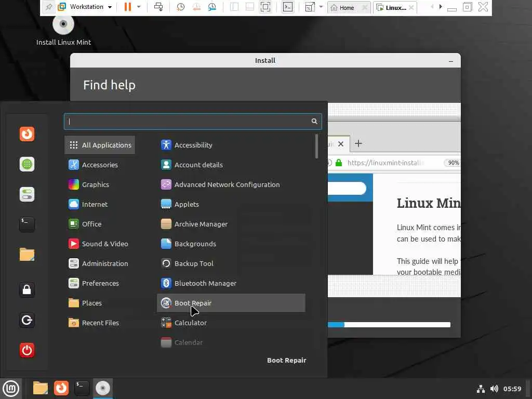Launch Firefox from the taskbar
The height and width of the screenshot is (399, 532).
point(61,388)
